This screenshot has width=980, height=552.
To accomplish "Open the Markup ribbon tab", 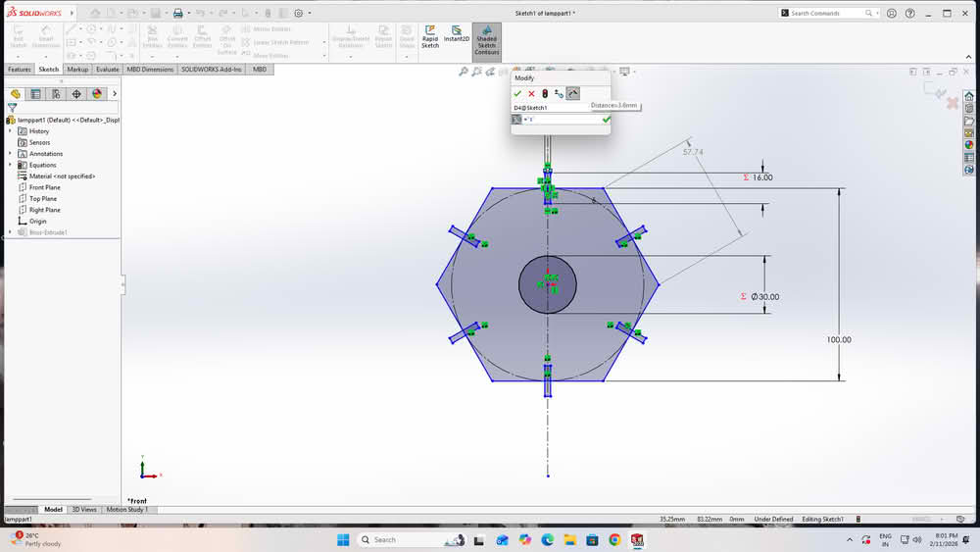I will pos(77,70).
